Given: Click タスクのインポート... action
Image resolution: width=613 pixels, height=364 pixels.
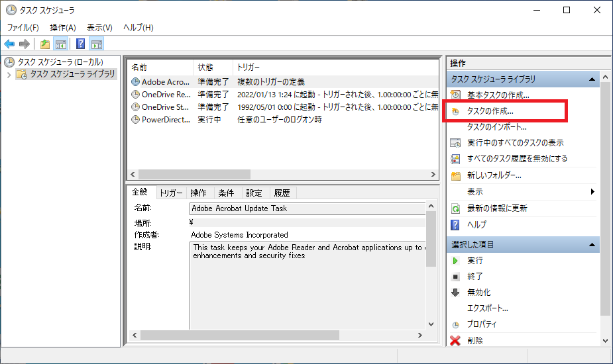Looking at the screenshot, I should click(x=496, y=127).
